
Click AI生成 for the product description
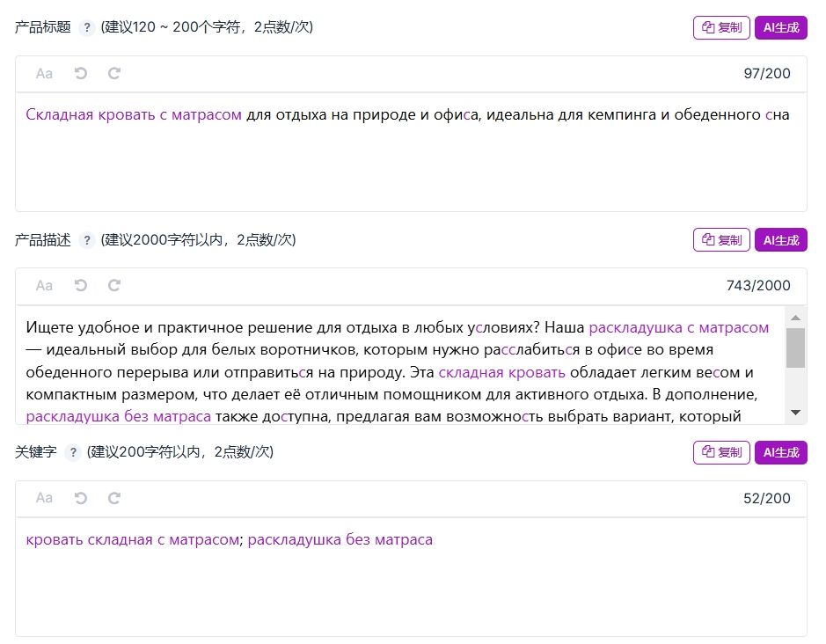pos(780,240)
